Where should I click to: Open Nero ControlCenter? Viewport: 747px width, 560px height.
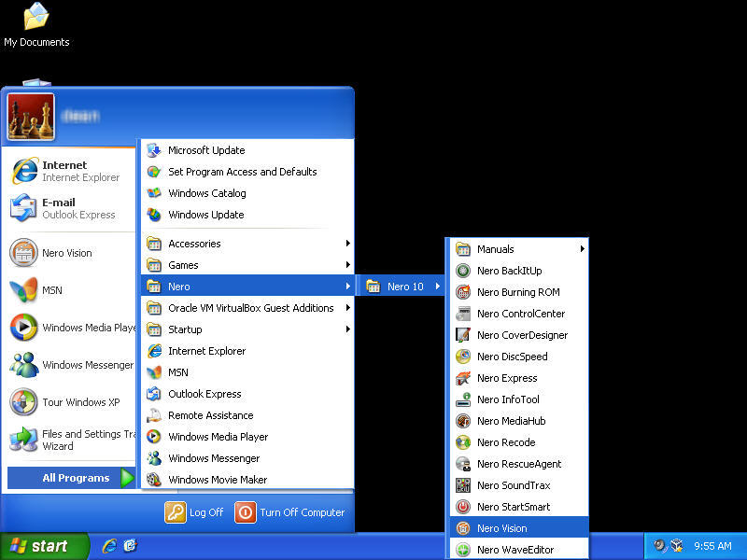pos(519,314)
